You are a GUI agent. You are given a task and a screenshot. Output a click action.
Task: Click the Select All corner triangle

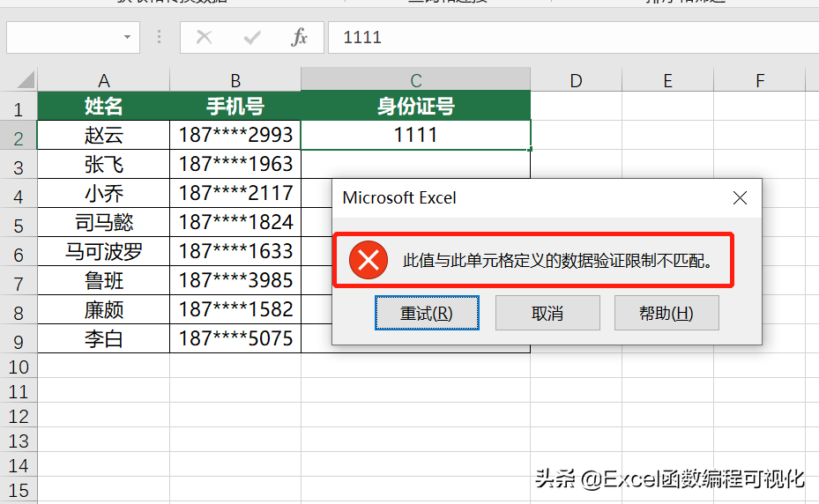pos(26,80)
